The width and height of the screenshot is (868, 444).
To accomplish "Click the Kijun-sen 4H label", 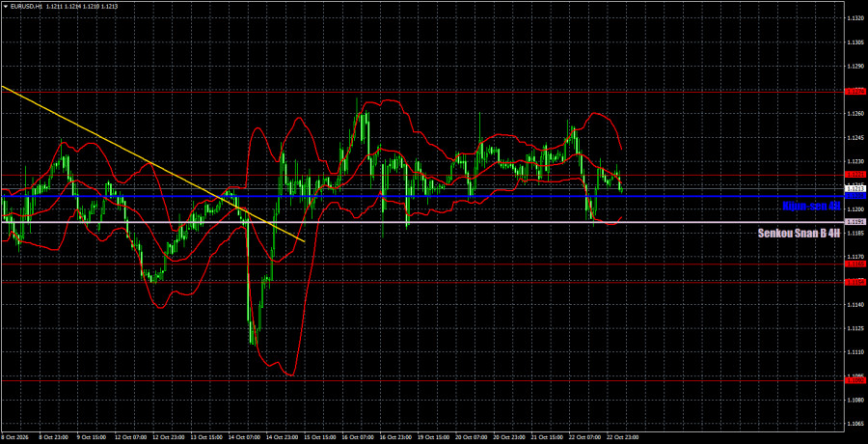I will pyautogui.click(x=811, y=207).
